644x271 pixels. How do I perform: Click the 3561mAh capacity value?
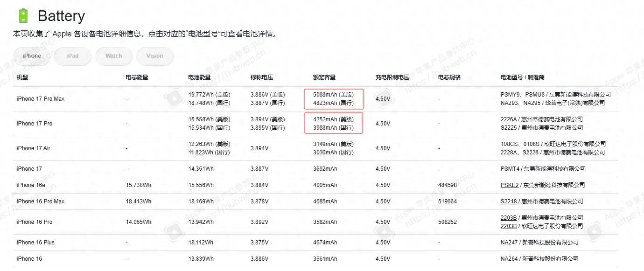[x=325, y=259]
